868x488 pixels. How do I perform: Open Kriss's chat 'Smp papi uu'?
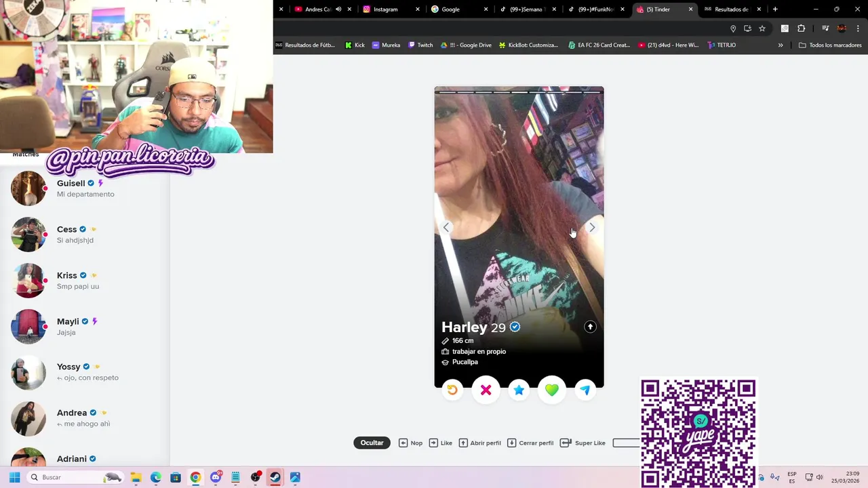(x=85, y=281)
